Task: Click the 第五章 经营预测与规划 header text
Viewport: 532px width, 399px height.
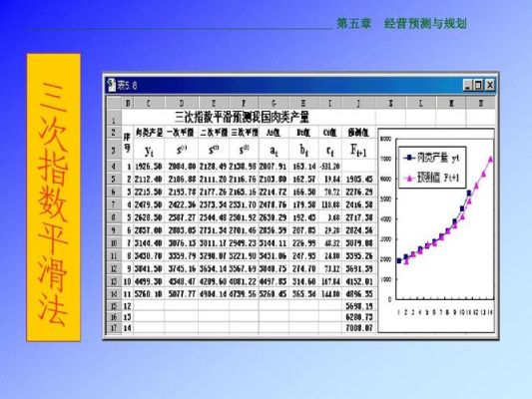Action: coord(401,23)
